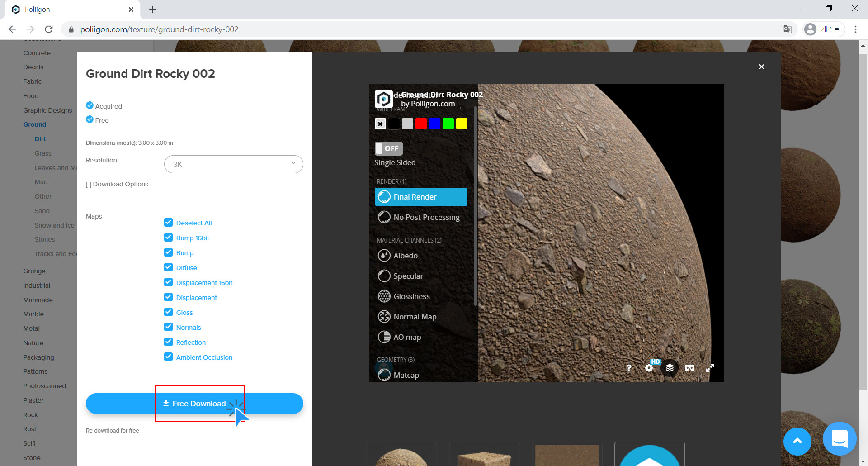Image resolution: width=868 pixels, height=466 pixels.
Task: Toggle the model inspector layers icon
Action: [670, 368]
